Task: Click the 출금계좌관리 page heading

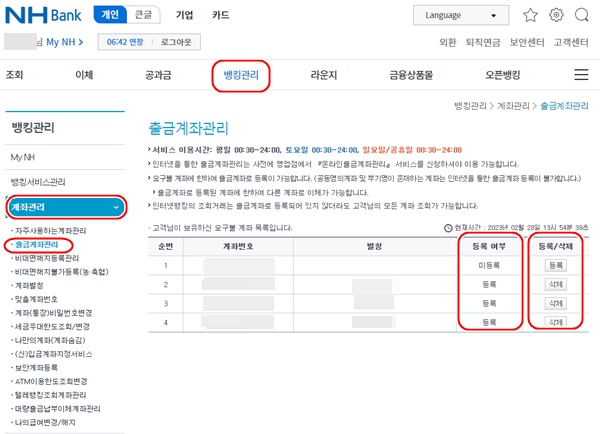Action: point(189,128)
